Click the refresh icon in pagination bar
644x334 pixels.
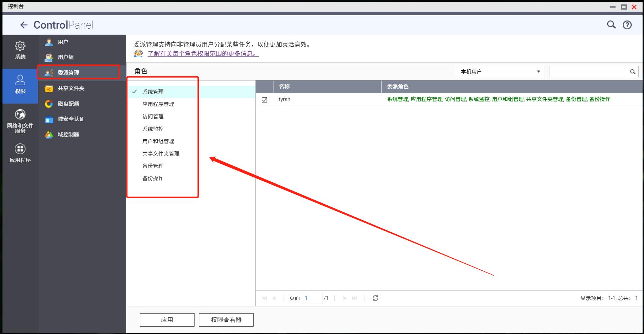375,298
